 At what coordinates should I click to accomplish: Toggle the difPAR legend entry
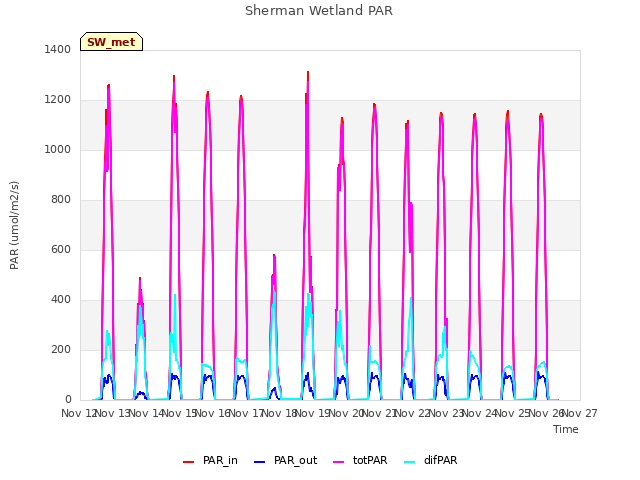(431, 460)
